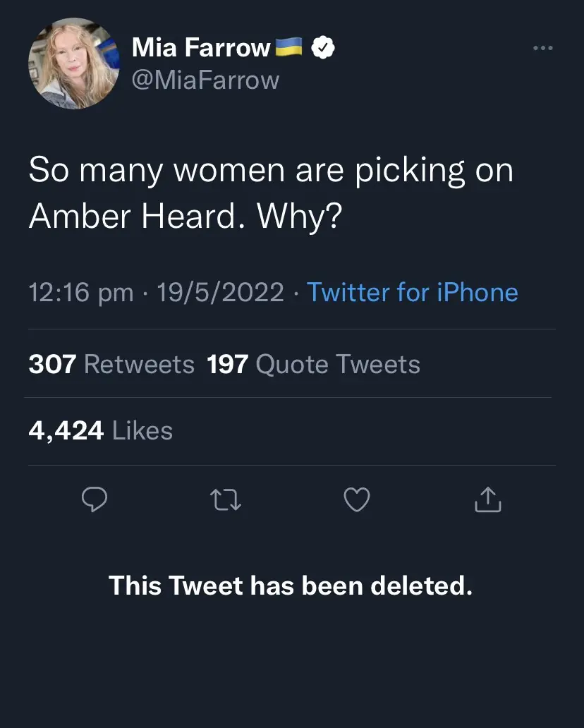Open Mia Farrow's profile picture

73,64
